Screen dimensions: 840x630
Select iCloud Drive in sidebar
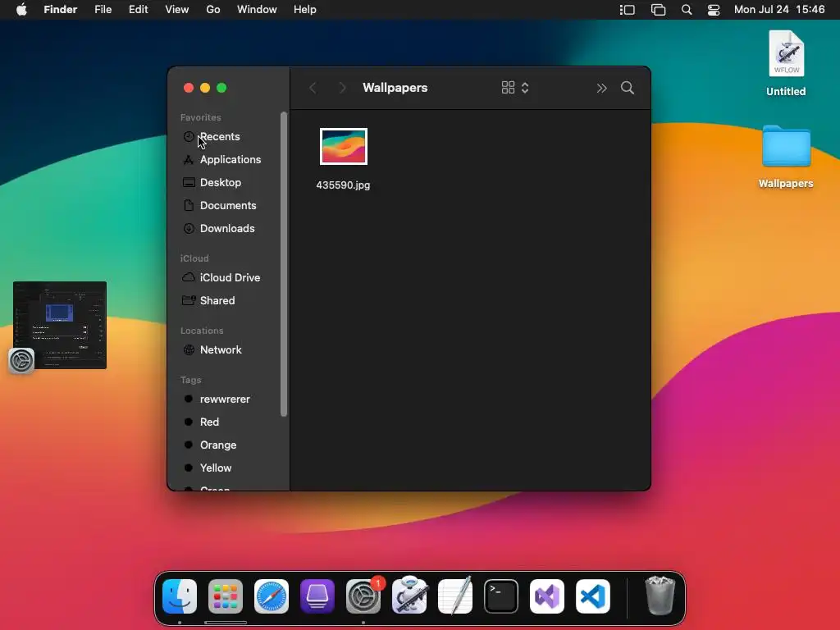[x=228, y=277]
